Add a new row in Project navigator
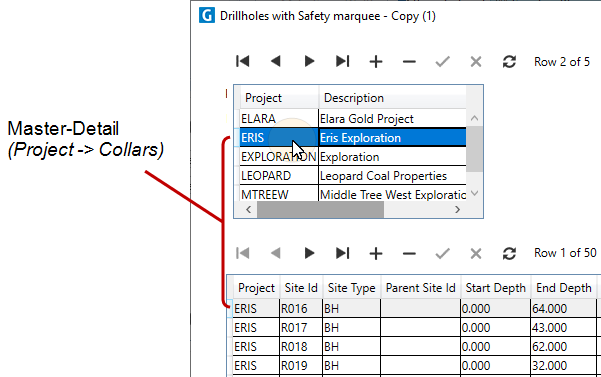This screenshot has height=377, width=601. coord(376,61)
